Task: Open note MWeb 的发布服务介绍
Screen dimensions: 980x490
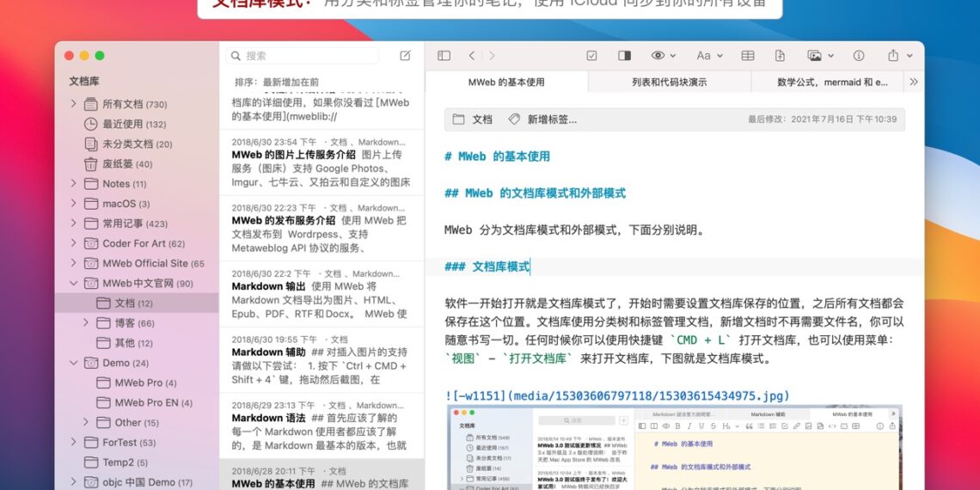Action: [322, 228]
